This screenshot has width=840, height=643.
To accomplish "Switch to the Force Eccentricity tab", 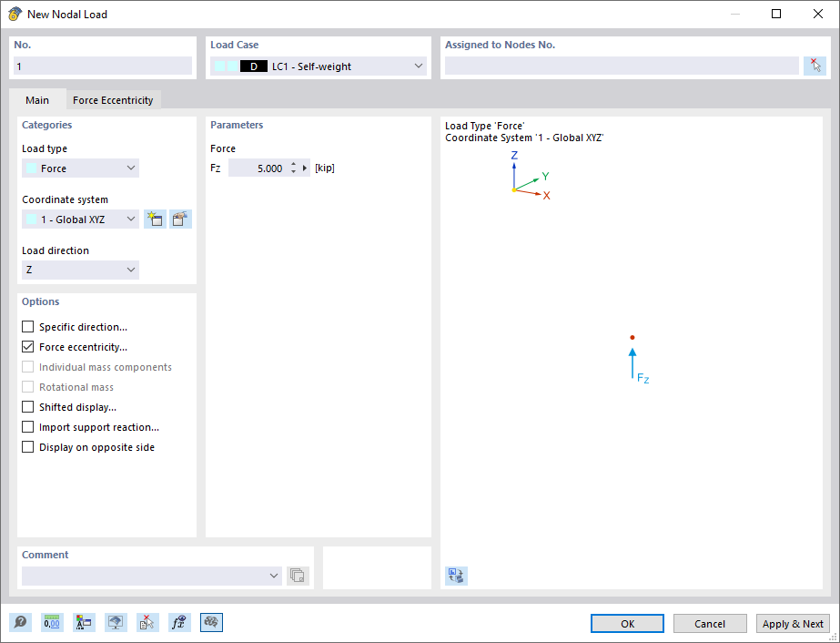I will point(113,99).
